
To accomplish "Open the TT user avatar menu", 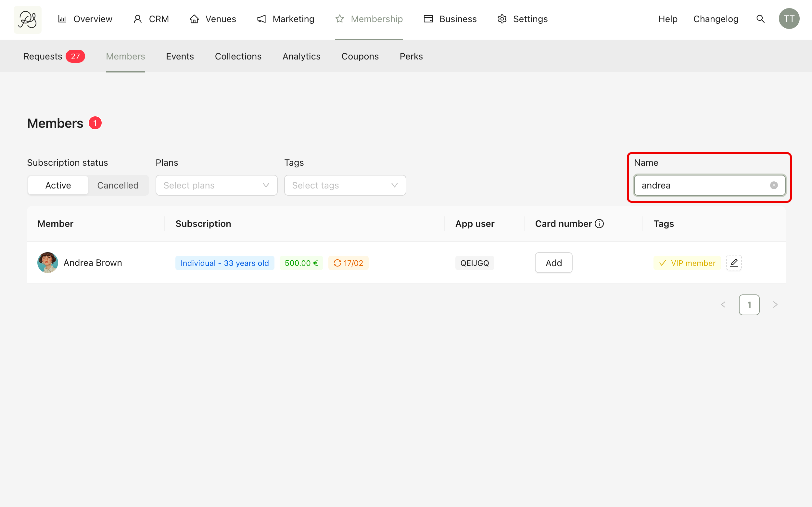I will [x=789, y=19].
